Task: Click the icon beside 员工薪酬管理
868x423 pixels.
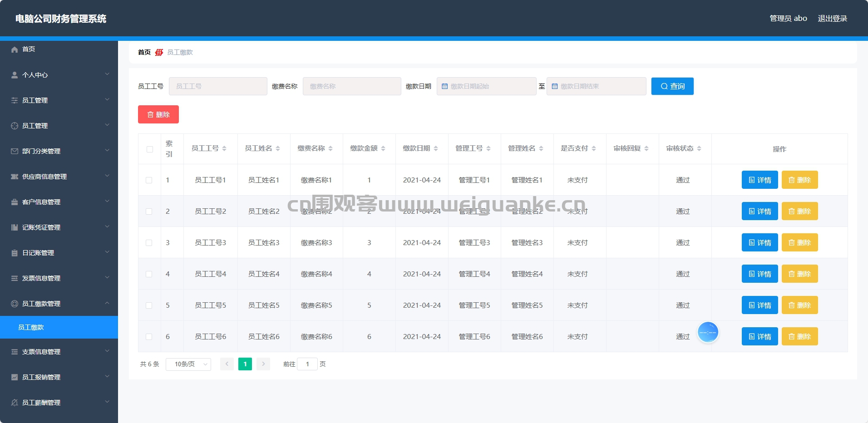Action: tap(15, 403)
